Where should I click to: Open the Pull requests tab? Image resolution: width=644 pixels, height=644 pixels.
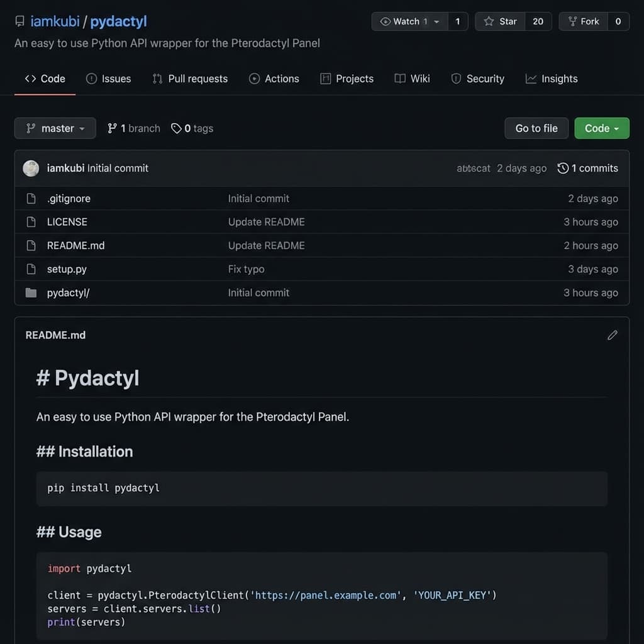[x=190, y=78]
